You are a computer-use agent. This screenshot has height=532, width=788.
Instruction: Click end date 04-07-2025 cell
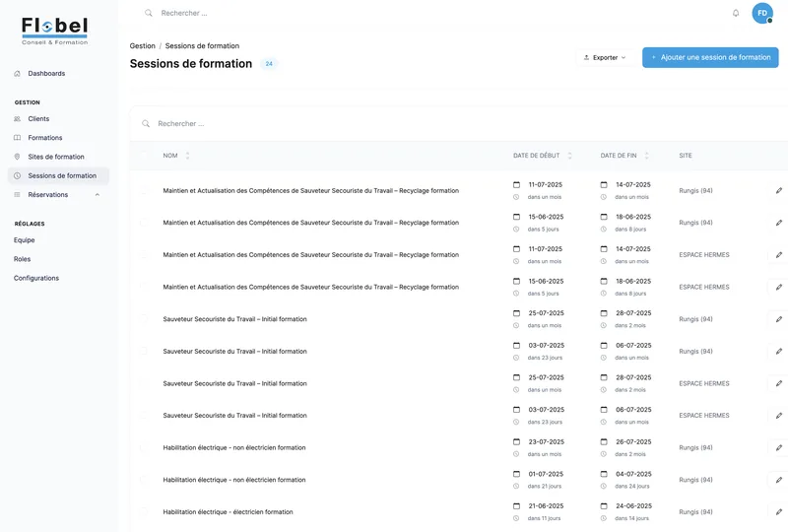(633, 474)
